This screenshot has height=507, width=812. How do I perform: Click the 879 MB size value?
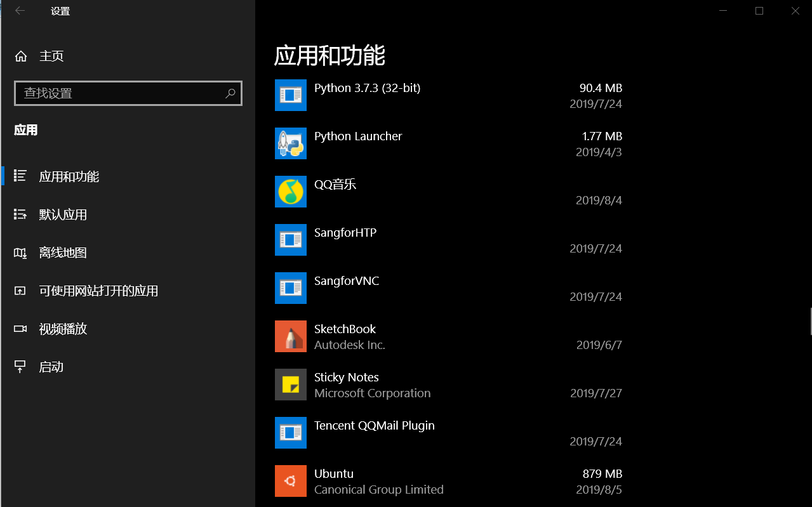click(x=602, y=474)
